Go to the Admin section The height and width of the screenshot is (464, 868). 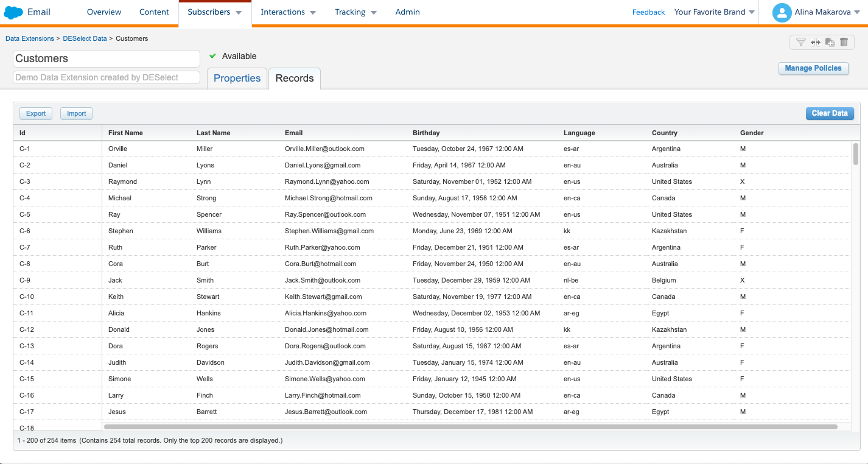point(407,12)
